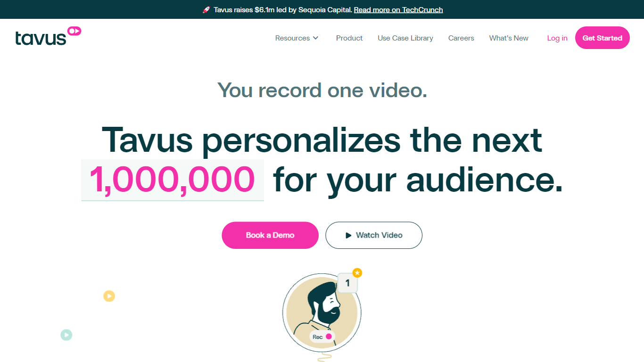The image size is (644, 362).
Task: Click the yellow play icon on left
Action: coord(109,296)
